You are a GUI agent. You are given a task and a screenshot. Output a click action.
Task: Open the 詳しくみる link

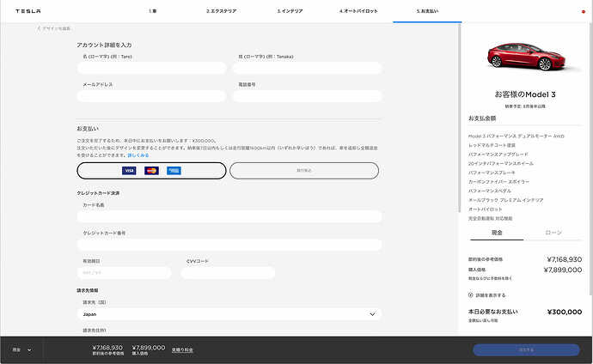click(138, 155)
